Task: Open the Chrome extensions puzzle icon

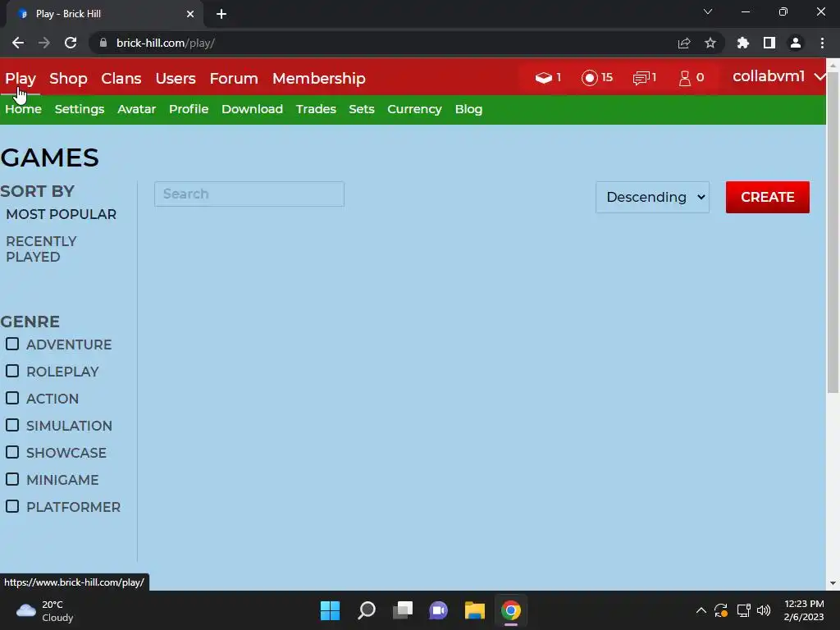Action: click(x=743, y=43)
